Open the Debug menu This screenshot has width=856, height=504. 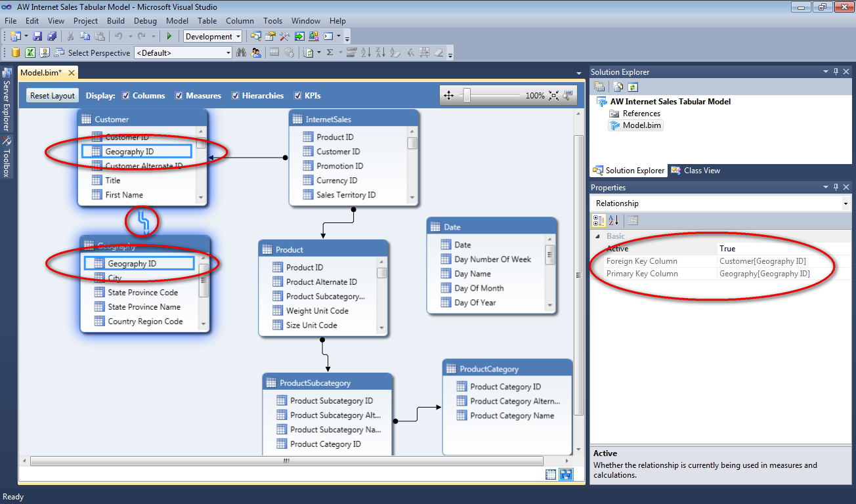tap(145, 21)
